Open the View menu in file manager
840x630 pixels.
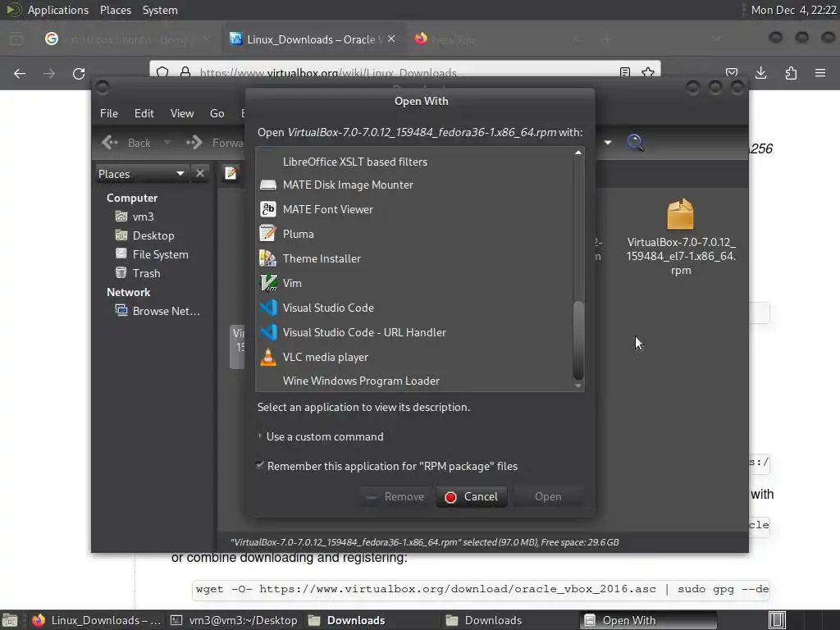[x=182, y=113]
